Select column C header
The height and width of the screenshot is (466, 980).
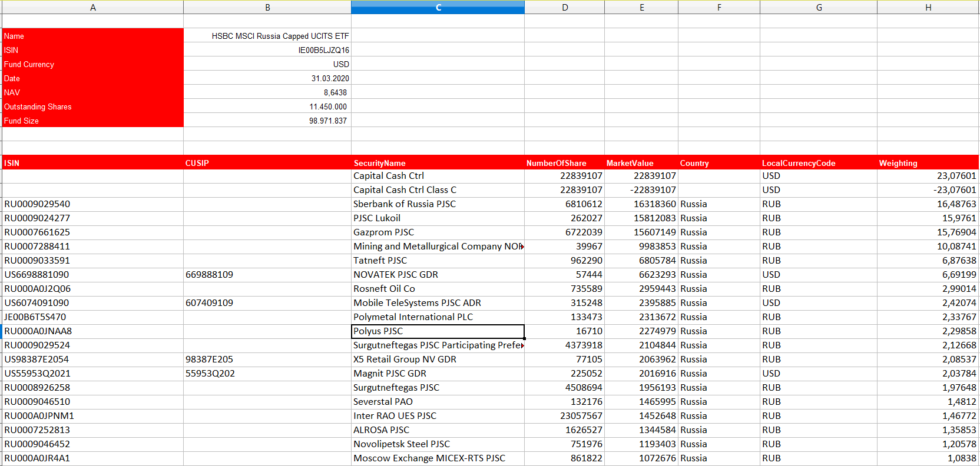(438, 8)
